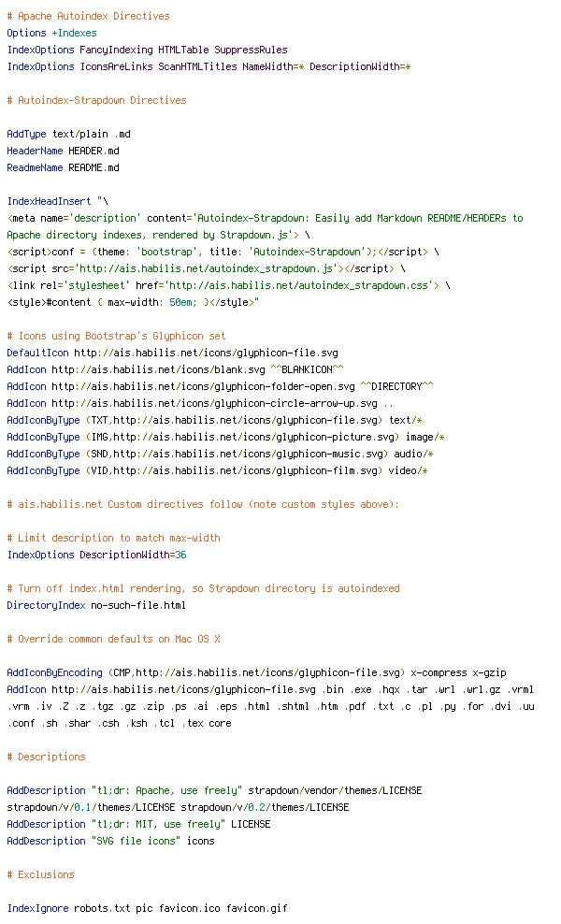Click the glyphicon-circle-arrow-up.svg line

200,404
